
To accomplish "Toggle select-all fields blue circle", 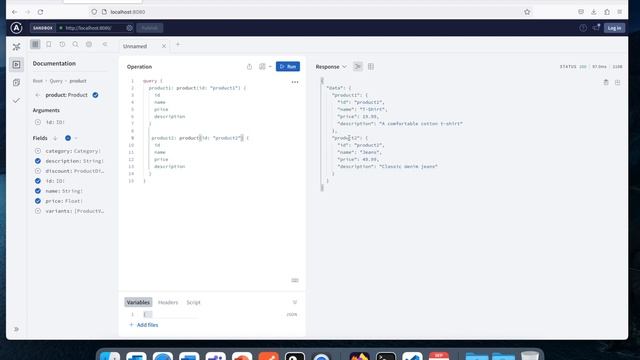I will (68, 138).
